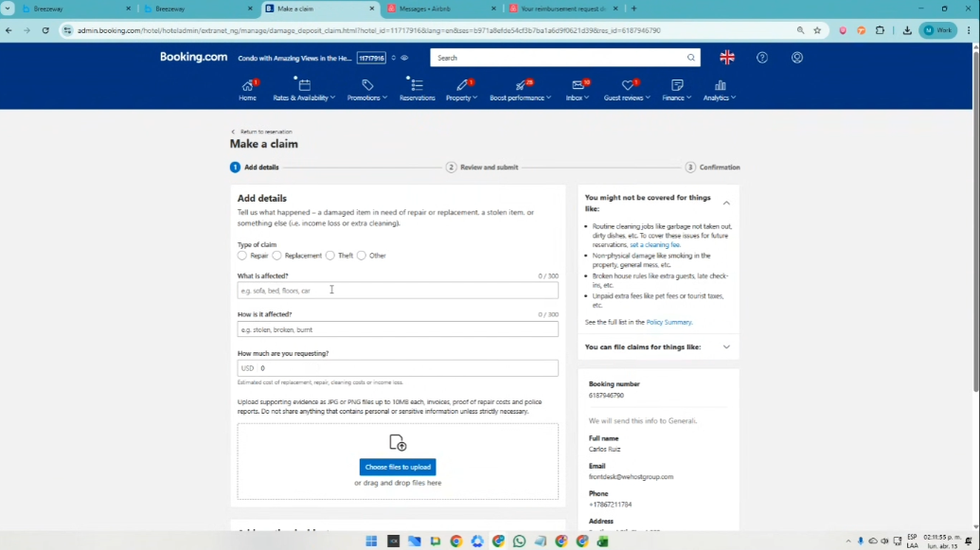The image size is (980, 550).
Task: Click the file upload icon in drop area
Action: pos(398,442)
